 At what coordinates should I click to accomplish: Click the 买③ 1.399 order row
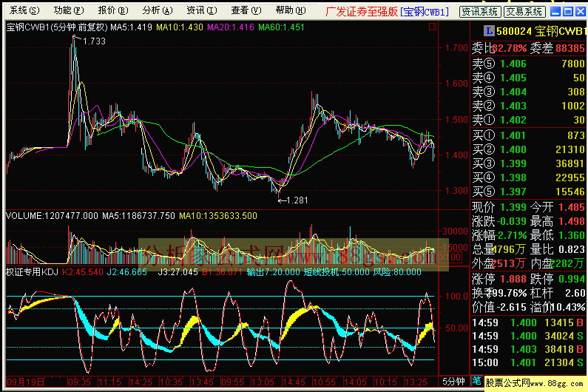[x=528, y=163]
